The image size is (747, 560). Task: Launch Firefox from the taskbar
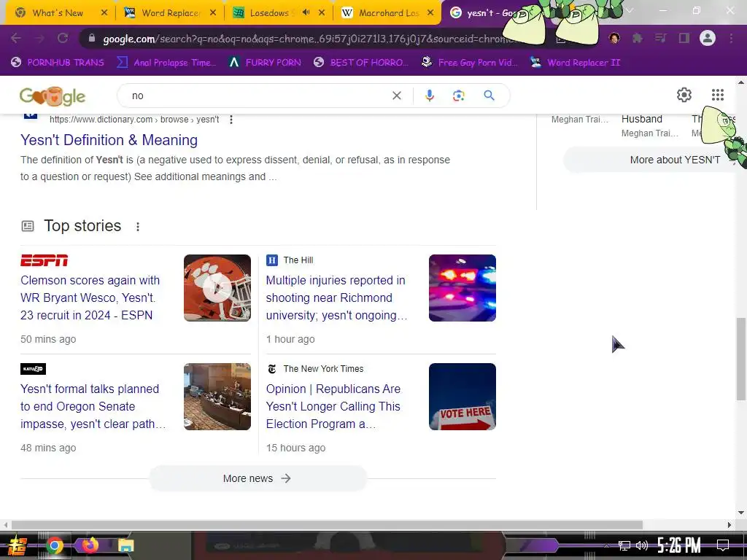[x=90, y=545]
